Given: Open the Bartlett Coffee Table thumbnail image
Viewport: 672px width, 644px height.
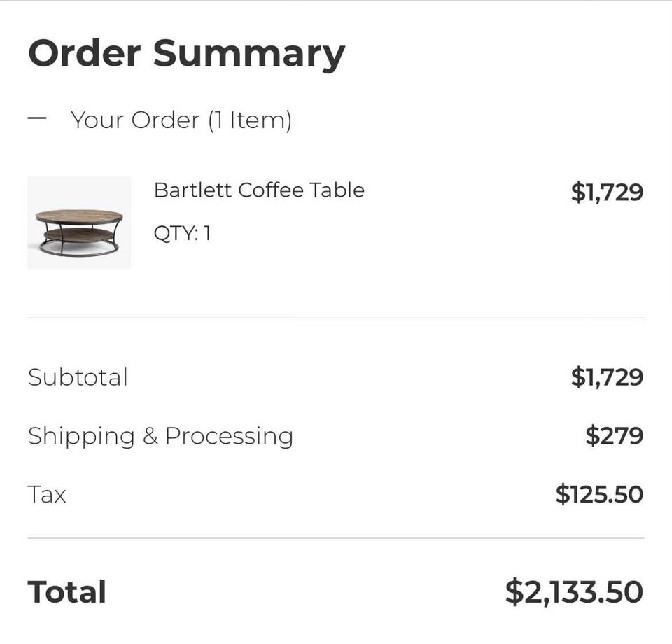Looking at the screenshot, I should pos(79,223).
